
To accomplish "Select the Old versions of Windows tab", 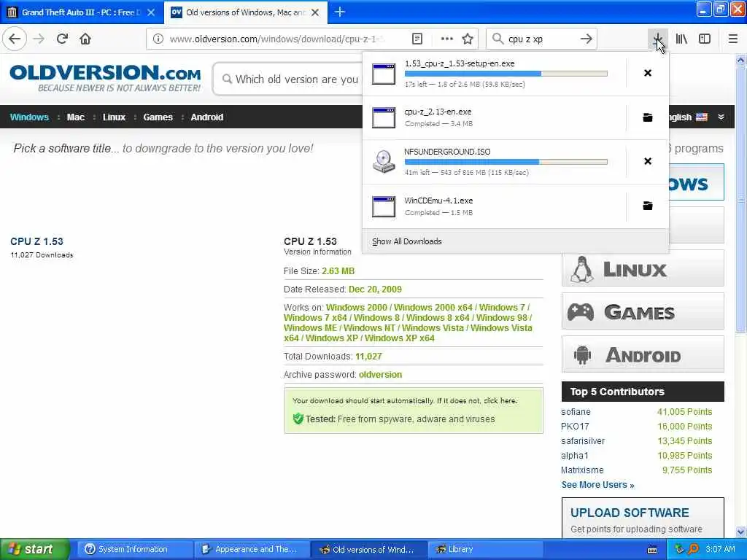I will point(245,12).
